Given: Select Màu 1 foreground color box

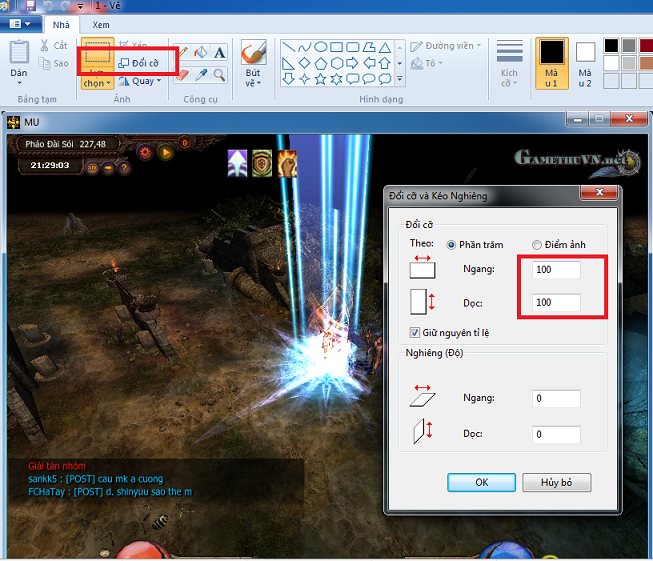Looking at the screenshot, I should pos(552,63).
